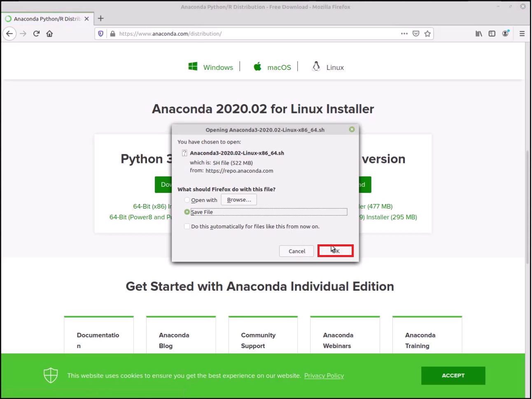Open the 64-Bit (Power8 and Power9) link

coord(140,217)
